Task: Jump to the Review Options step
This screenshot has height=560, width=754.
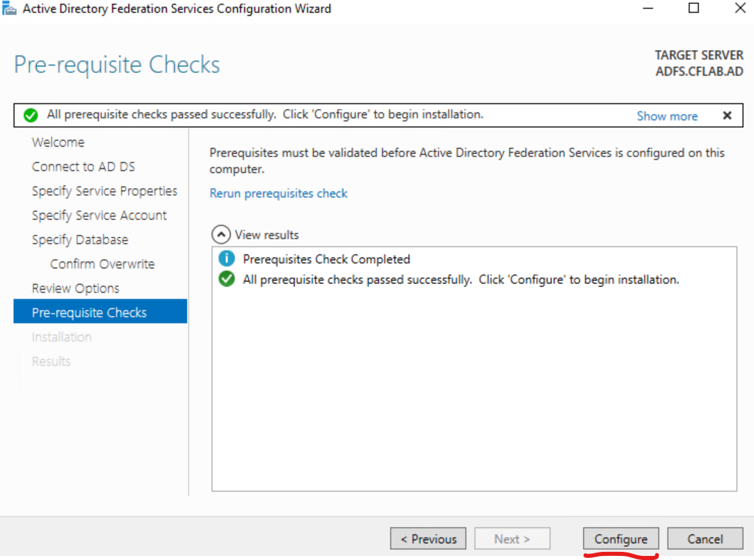Action: [x=76, y=288]
